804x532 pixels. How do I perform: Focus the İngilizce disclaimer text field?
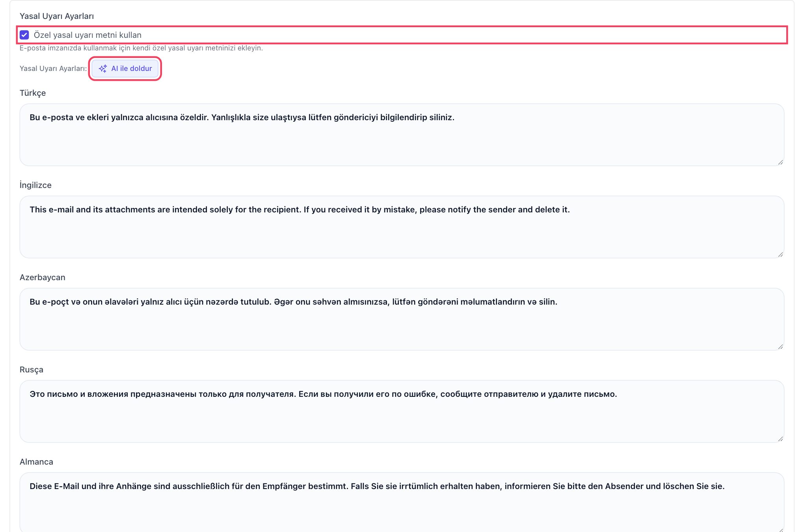402,227
